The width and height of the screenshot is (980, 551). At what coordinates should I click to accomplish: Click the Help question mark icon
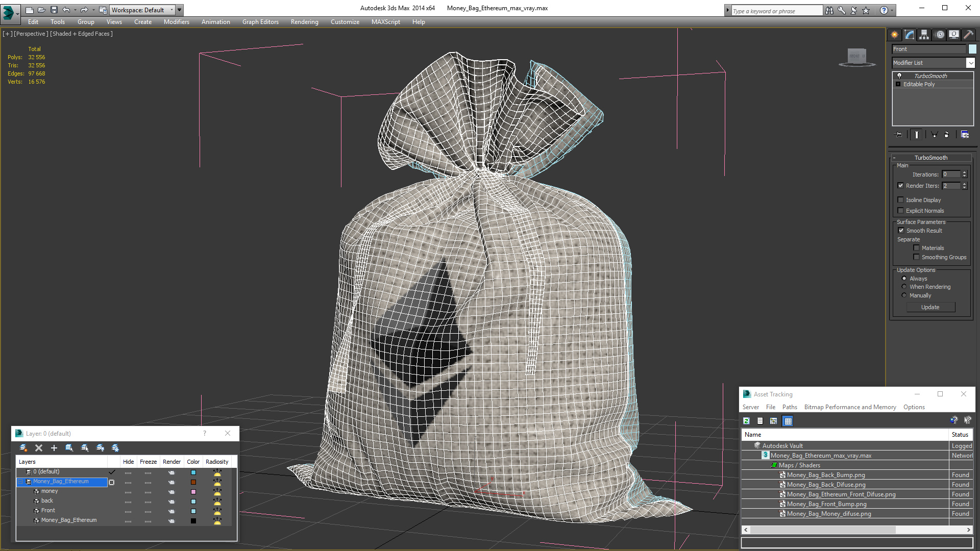884,10
